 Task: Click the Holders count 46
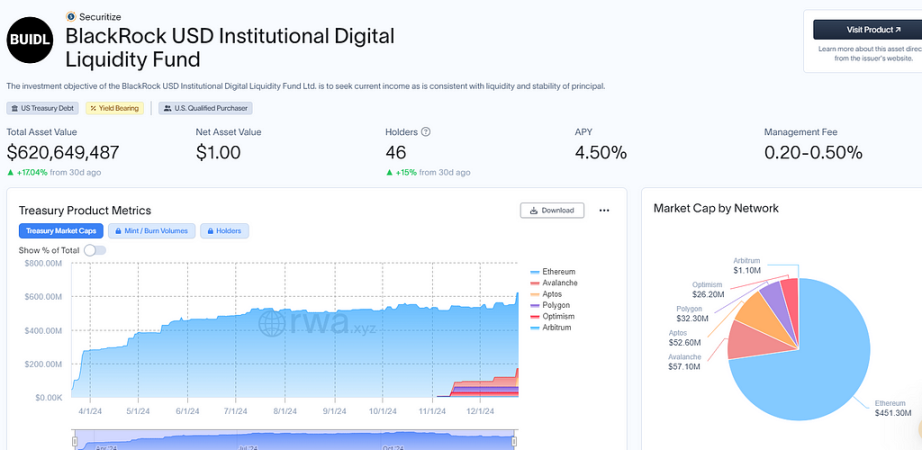(396, 153)
